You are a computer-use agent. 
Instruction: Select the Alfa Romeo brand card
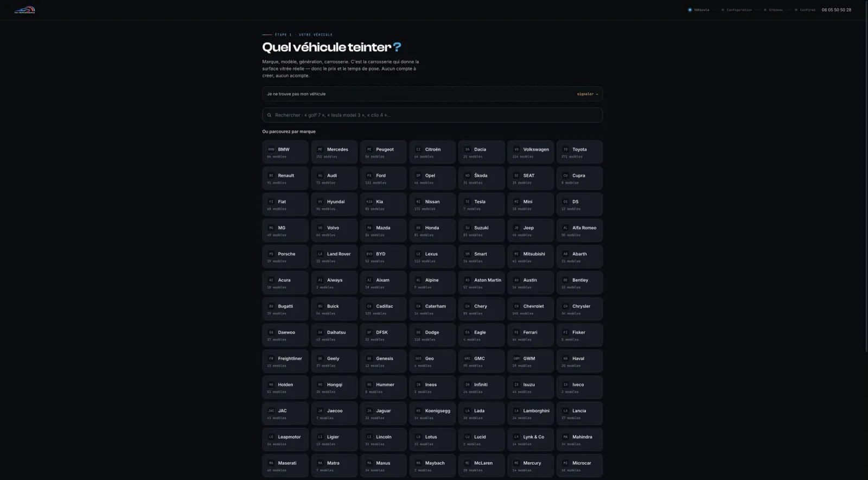point(579,231)
